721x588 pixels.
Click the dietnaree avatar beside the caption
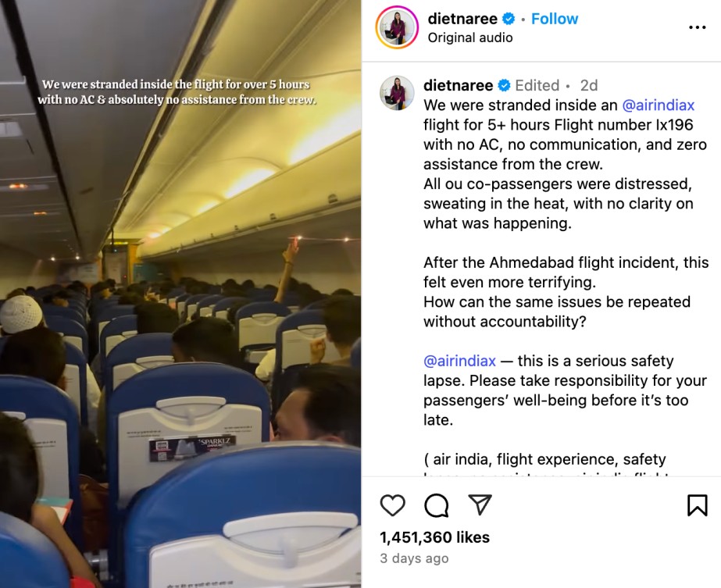[397, 93]
